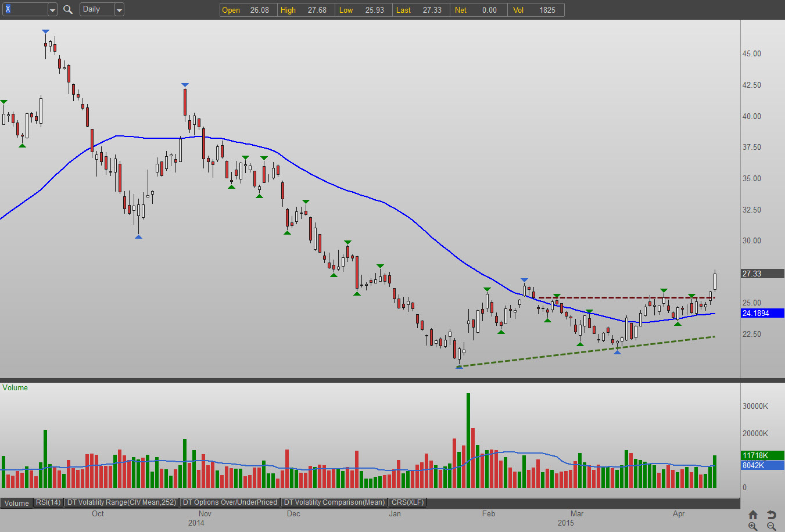Click the undo arrow icon
The width and height of the screenshot is (785, 532).
(x=771, y=515)
